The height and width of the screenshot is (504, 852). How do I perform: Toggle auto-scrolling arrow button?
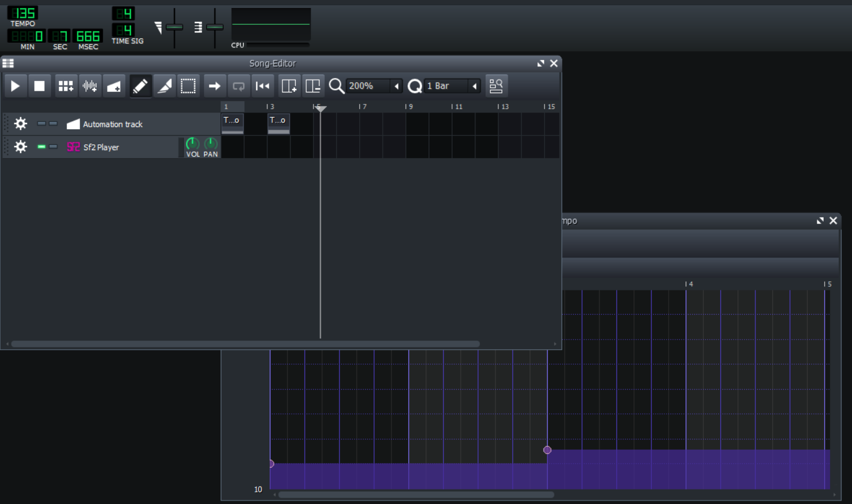point(214,86)
